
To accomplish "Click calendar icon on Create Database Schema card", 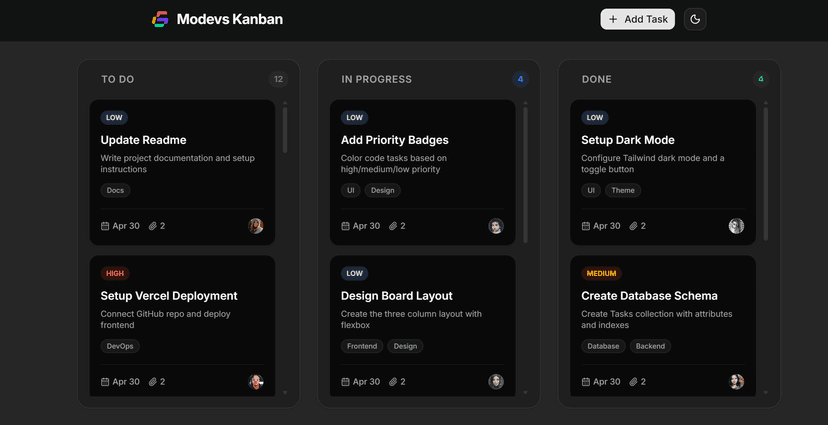I will pyautogui.click(x=586, y=382).
